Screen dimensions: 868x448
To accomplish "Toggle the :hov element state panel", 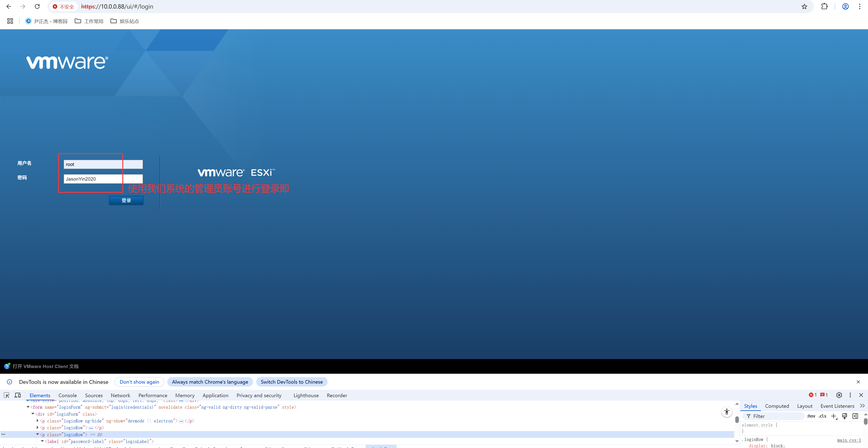I will 811,416.
